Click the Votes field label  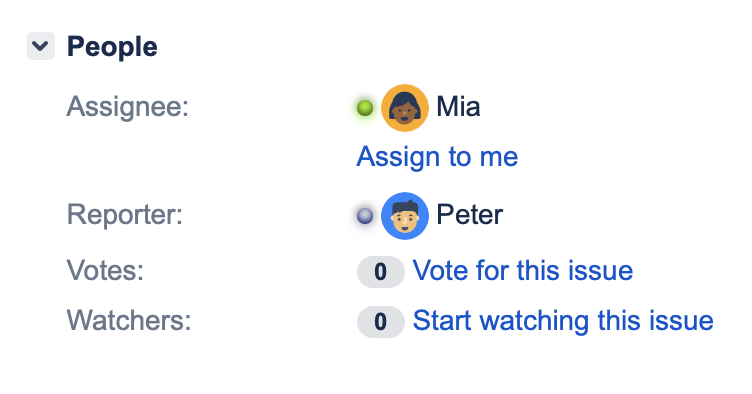105,270
